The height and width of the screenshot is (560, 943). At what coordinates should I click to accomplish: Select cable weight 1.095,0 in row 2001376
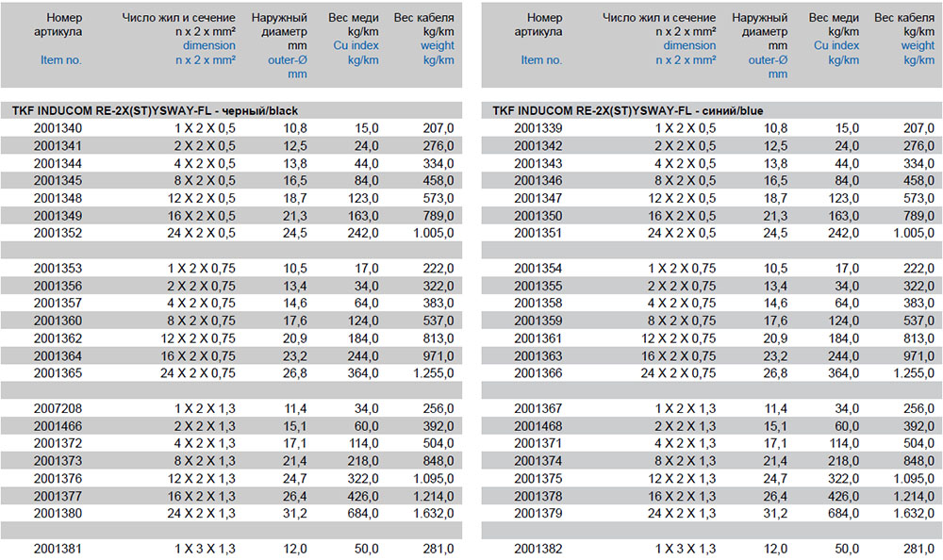434,478
